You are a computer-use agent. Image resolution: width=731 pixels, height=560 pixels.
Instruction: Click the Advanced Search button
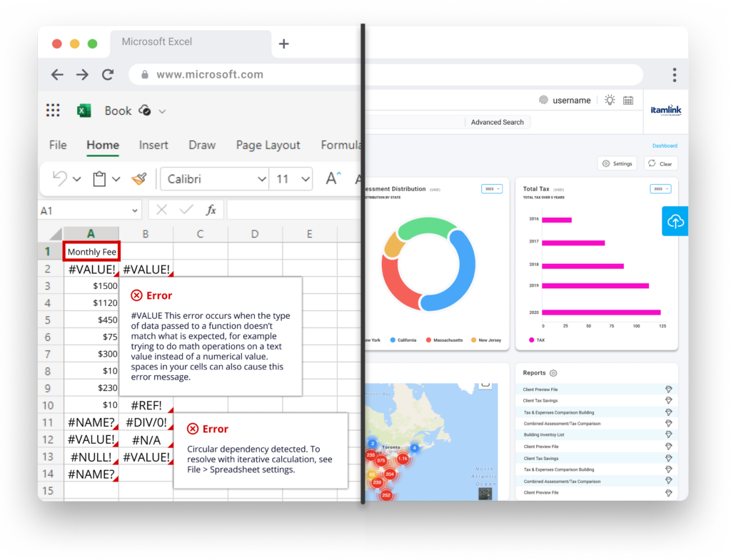click(x=497, y=122)
